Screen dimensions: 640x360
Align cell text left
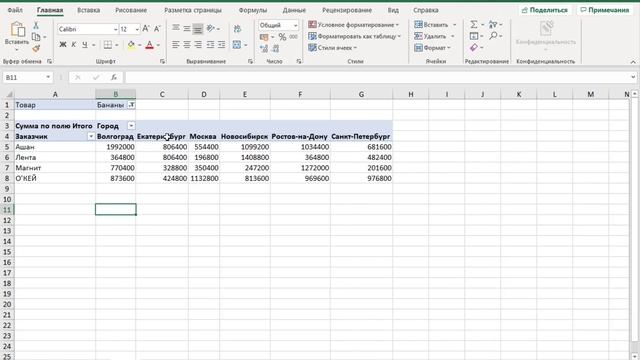(x=176, y=44)
